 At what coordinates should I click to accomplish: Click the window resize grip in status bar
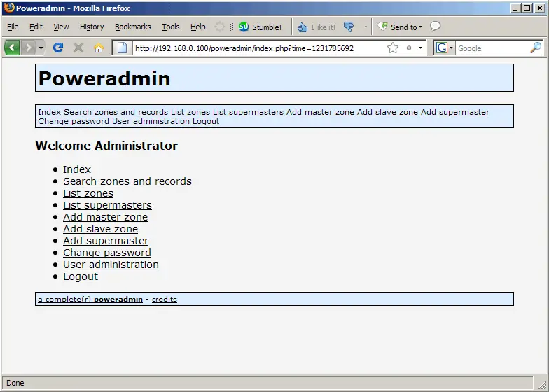coord(542,385)
